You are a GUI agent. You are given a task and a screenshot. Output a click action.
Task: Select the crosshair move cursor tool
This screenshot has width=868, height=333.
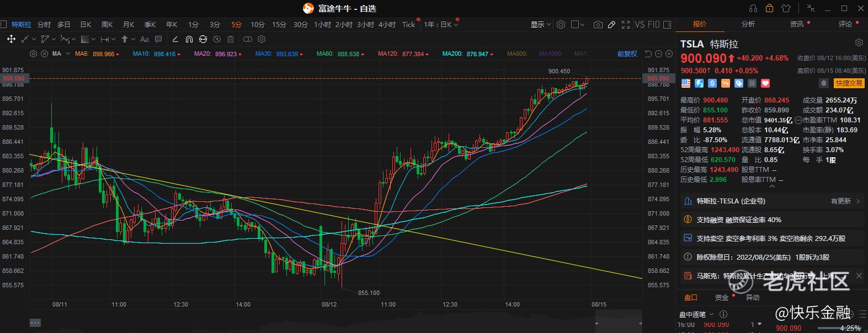pyautogui.click(x=11, y=39)
